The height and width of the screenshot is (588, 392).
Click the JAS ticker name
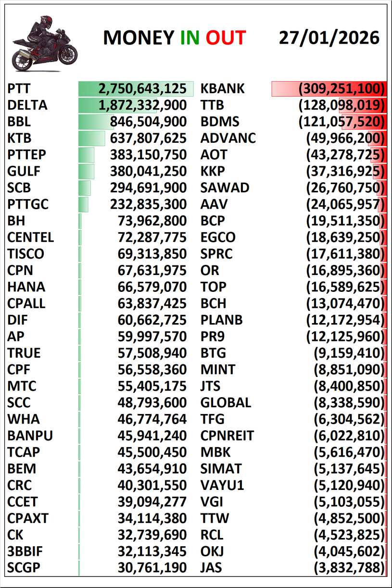(x=211, y=568)
